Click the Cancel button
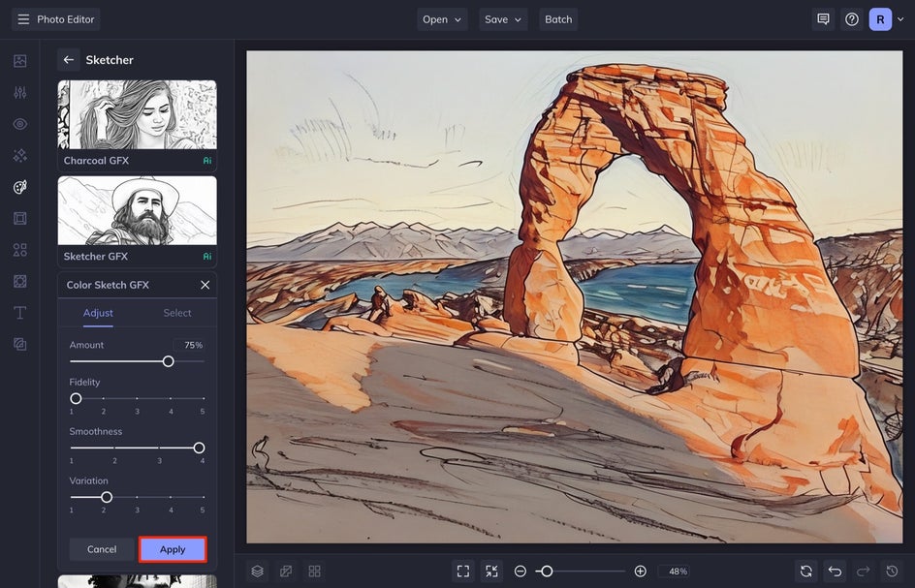 (x=102, y=549)
